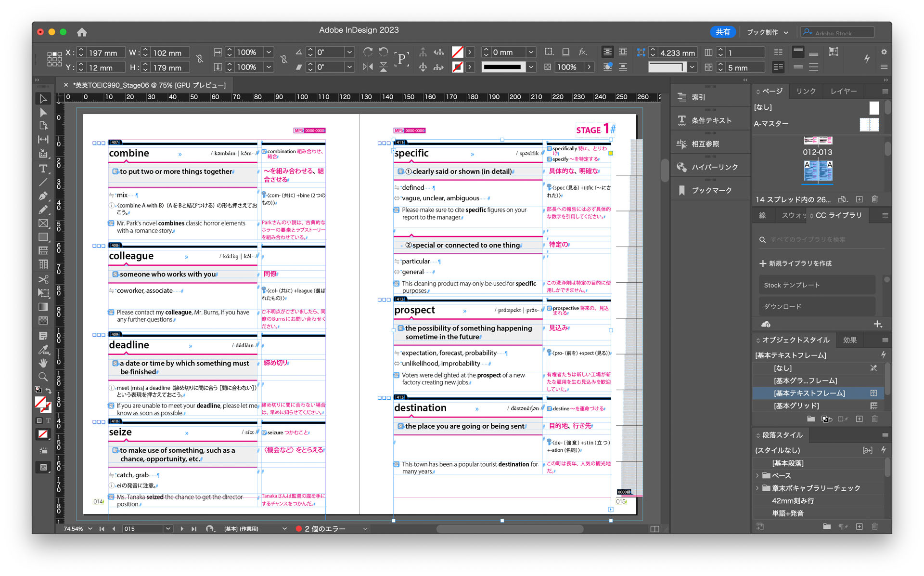Toggle the split layout view button

[x=654, y=528]
